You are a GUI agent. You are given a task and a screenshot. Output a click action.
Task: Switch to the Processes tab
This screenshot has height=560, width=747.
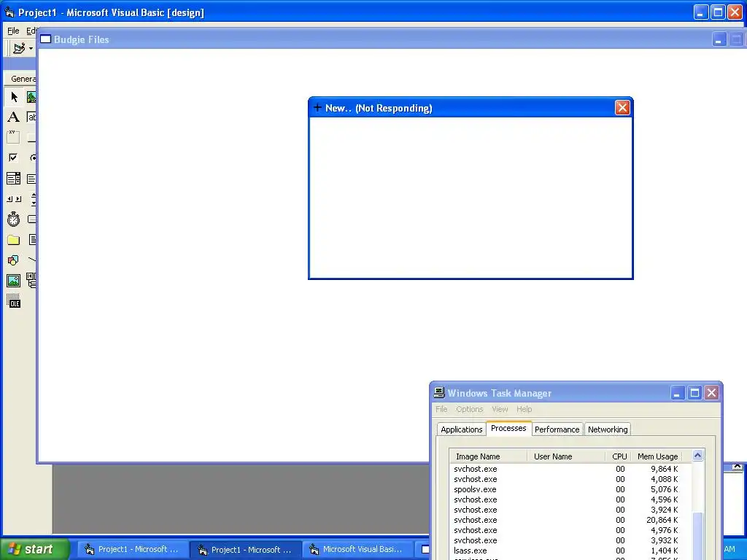tap(508, 428)
